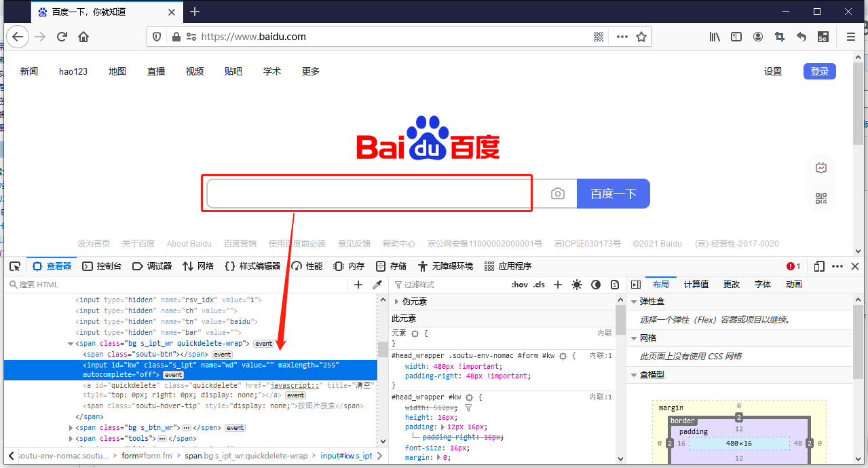Open the 新闻 link
The height and width of the screenshot is (468, 868).
(29, 71)
